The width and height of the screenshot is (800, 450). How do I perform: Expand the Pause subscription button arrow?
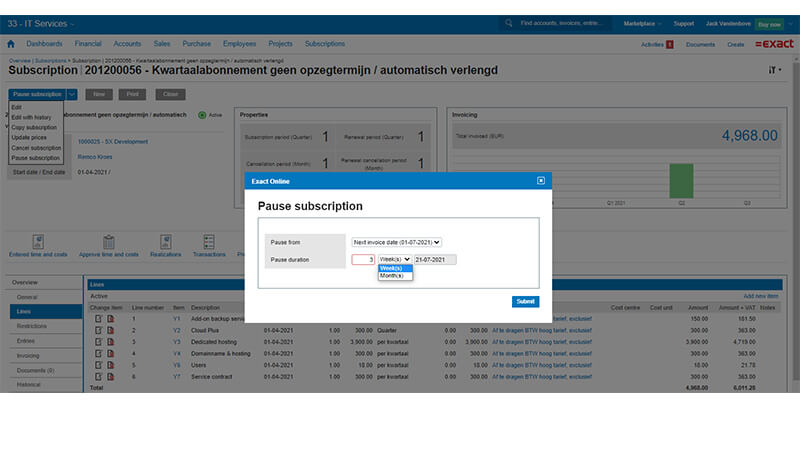tap(72, 94)
